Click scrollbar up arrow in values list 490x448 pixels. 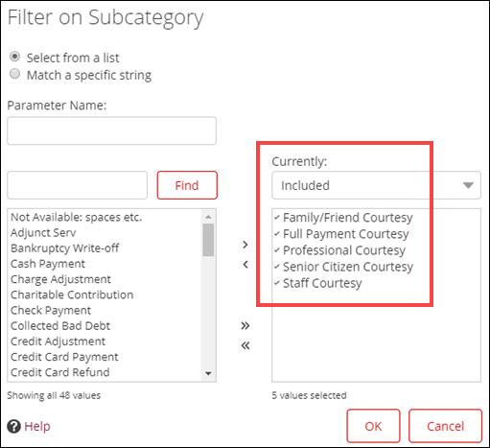tap(208, 217)
